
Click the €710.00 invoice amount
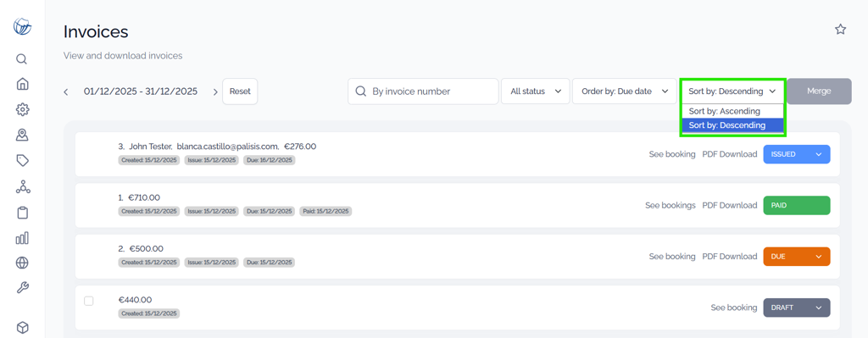coord(144,197)
